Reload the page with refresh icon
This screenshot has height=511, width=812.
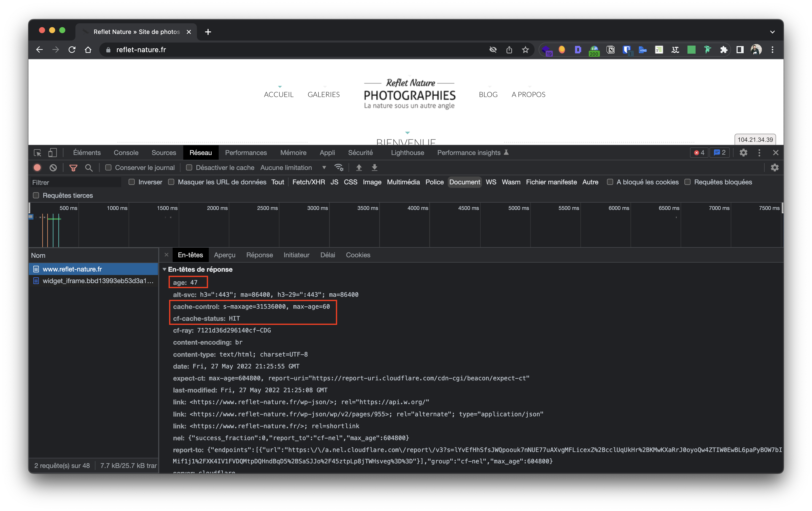(x=72, y=50)
